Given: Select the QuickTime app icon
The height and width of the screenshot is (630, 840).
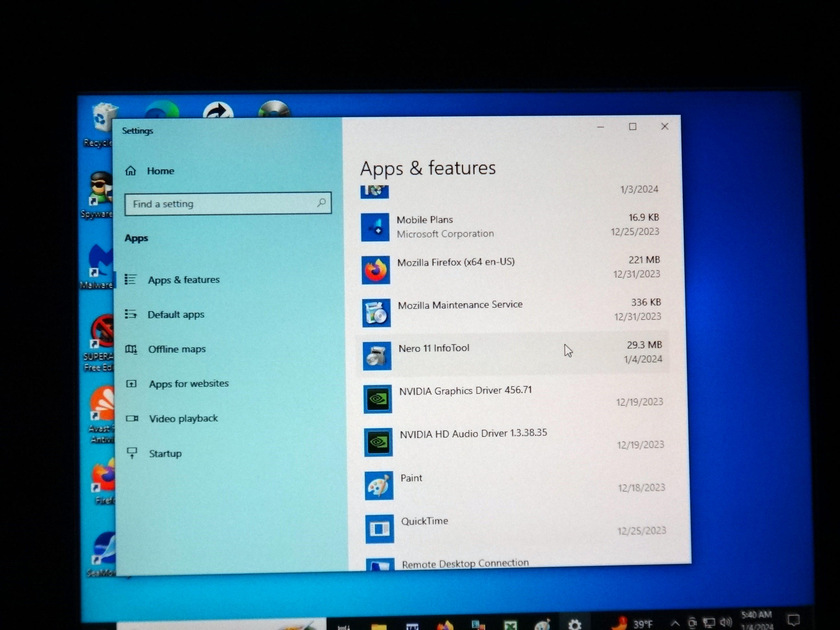Looking at the screenshot, I should [x=380, y=529].
